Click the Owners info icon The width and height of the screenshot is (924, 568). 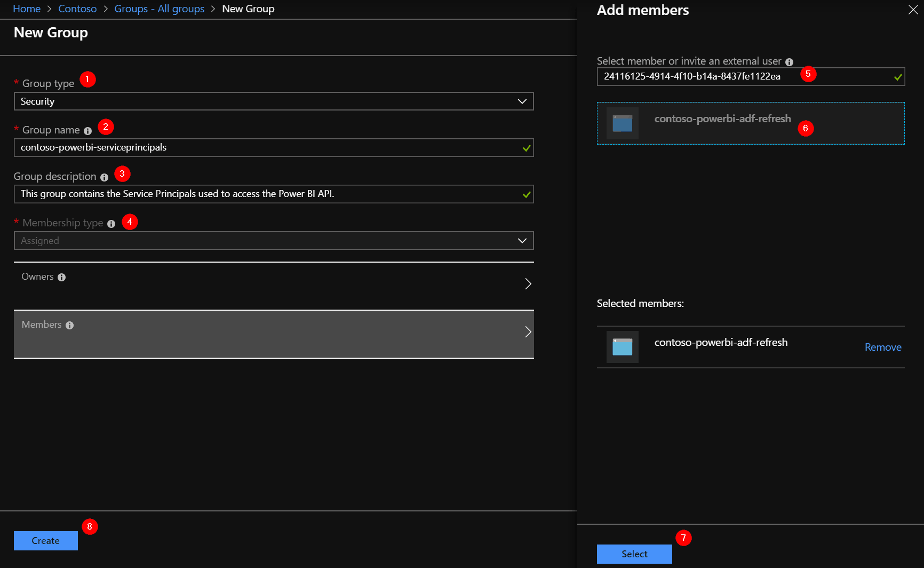(62, 277)
